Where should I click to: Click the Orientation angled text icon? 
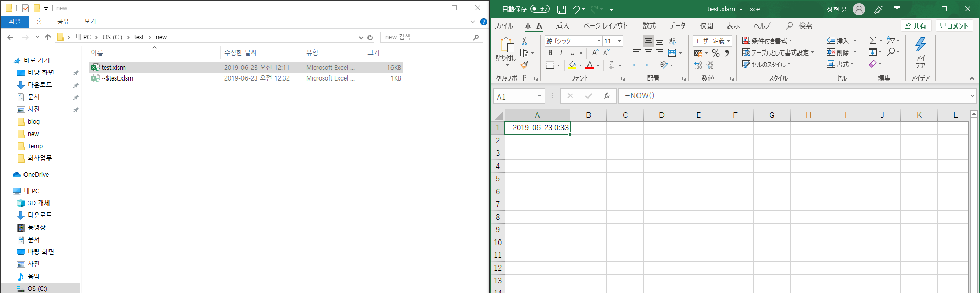coord(664,65)
